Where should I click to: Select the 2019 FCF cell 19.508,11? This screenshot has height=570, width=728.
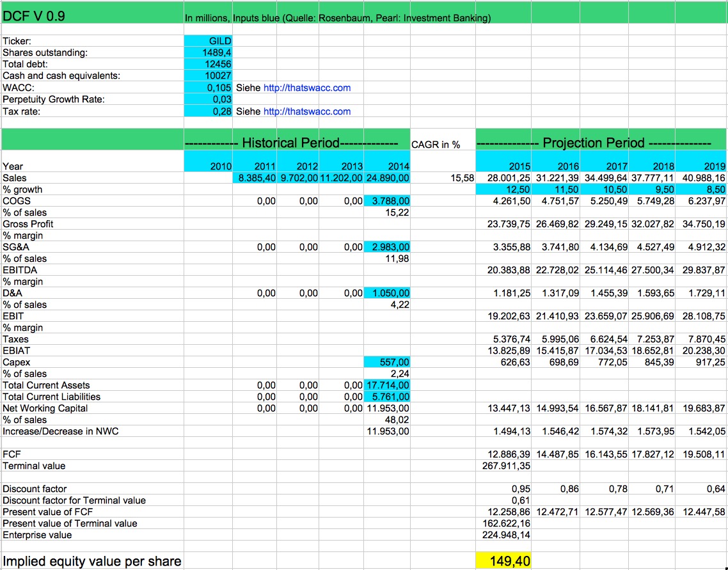pyautogui.click(x=700, y=454)
